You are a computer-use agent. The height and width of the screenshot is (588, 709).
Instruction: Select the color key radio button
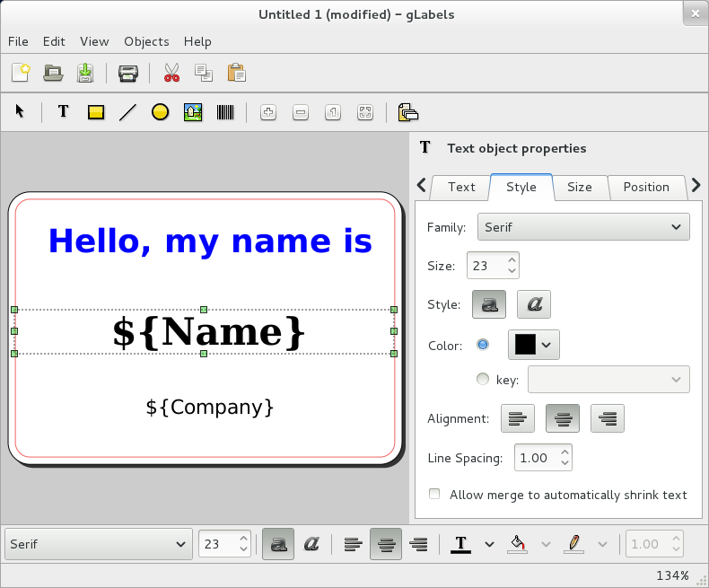pos(483,380)
